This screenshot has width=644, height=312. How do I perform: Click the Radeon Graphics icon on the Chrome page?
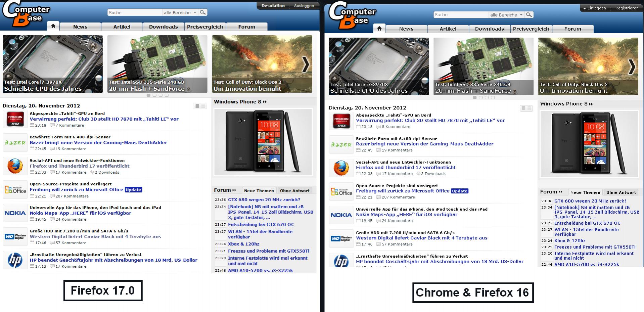point(341,121)
